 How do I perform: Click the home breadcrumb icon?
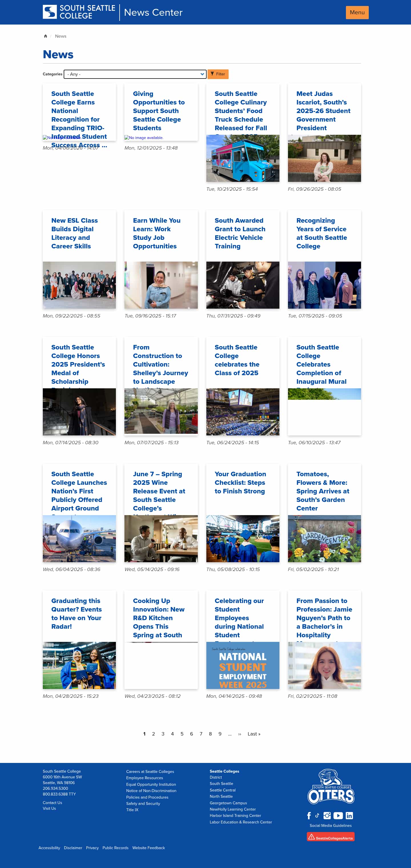(45, 36)
